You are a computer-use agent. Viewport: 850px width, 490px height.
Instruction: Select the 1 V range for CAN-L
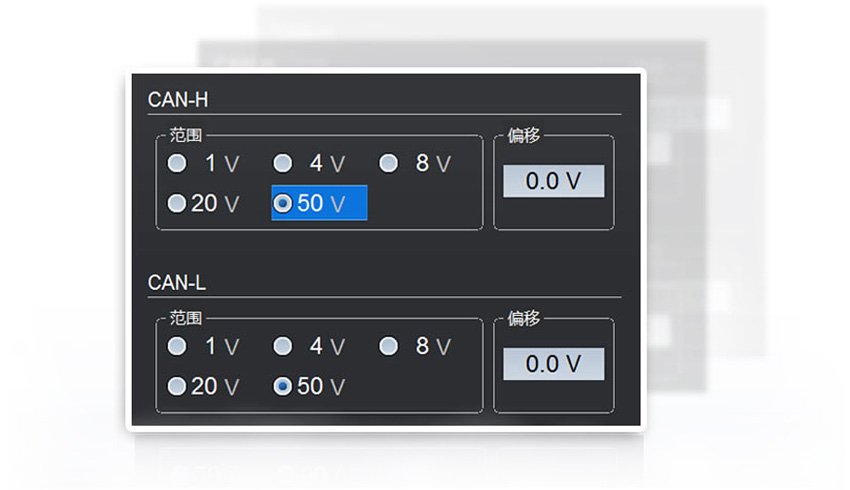coord(177,346)
